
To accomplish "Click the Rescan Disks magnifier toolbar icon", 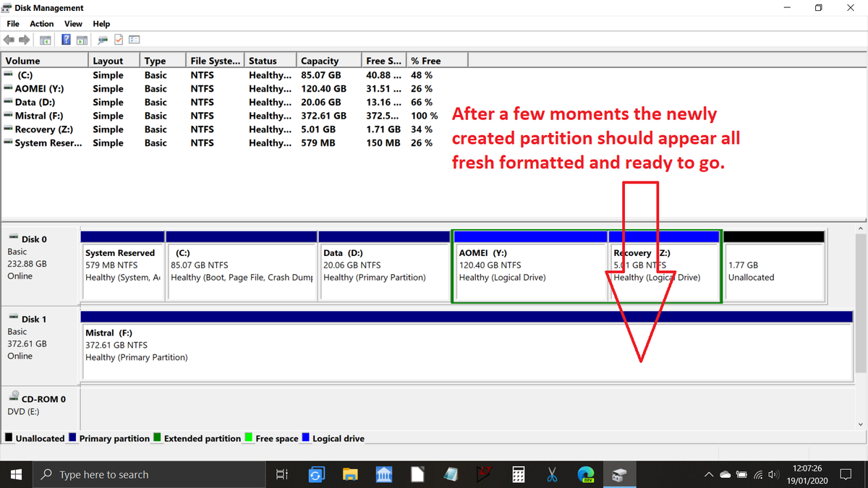I will pyautogui.click(x=103, y=40).
